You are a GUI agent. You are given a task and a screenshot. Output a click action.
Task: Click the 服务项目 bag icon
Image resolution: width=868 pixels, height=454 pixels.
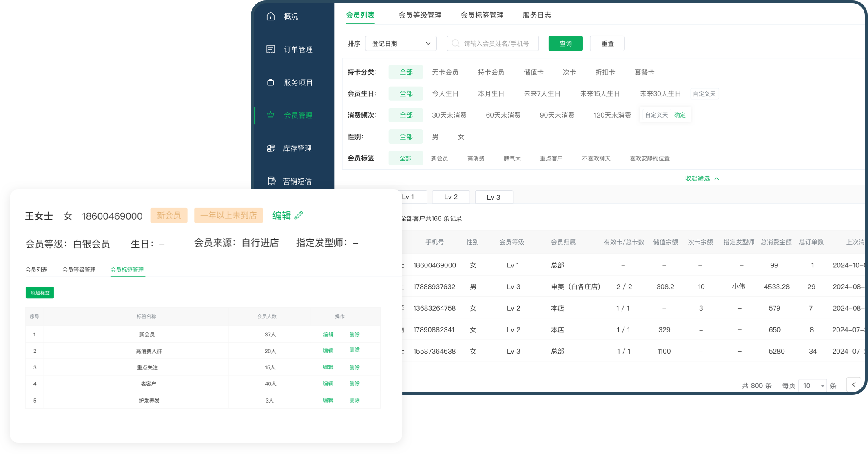tap(270, 82)
